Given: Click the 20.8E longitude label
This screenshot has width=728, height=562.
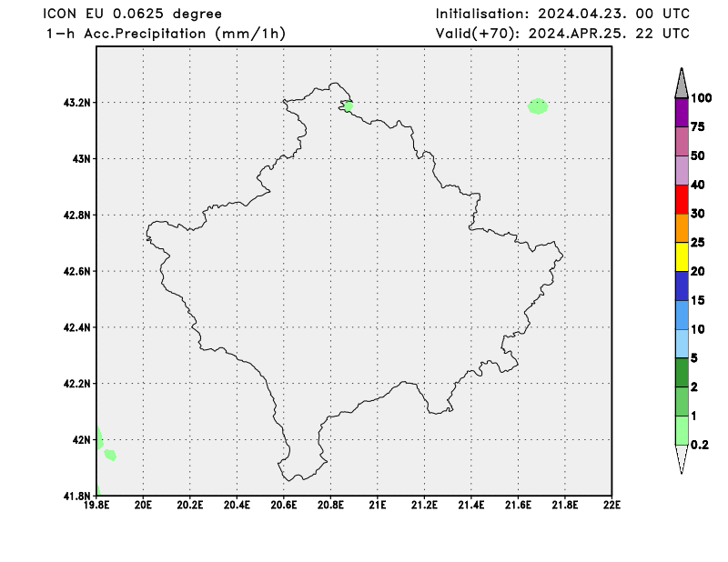Looking at the screenshot, I should tap(330, 505).
